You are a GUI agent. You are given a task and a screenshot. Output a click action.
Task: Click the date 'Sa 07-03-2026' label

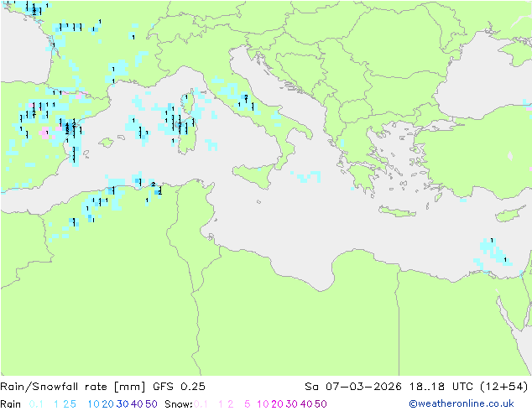pos(353,387)
